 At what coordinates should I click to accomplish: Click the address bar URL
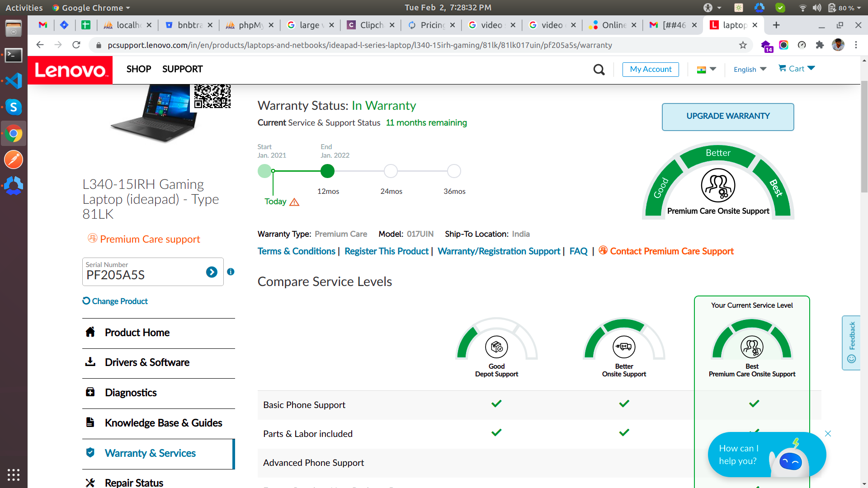pyautogui.click(x=360, y=45)
